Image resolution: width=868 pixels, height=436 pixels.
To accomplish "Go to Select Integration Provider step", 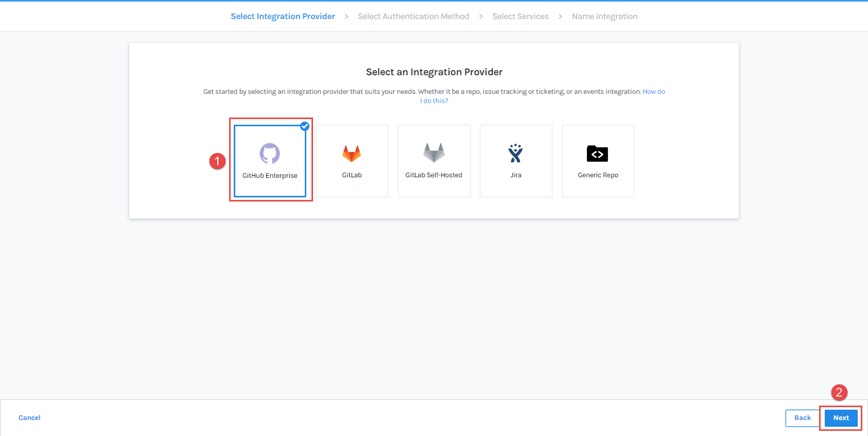I will pyautogui.click(x=283, y=16).
